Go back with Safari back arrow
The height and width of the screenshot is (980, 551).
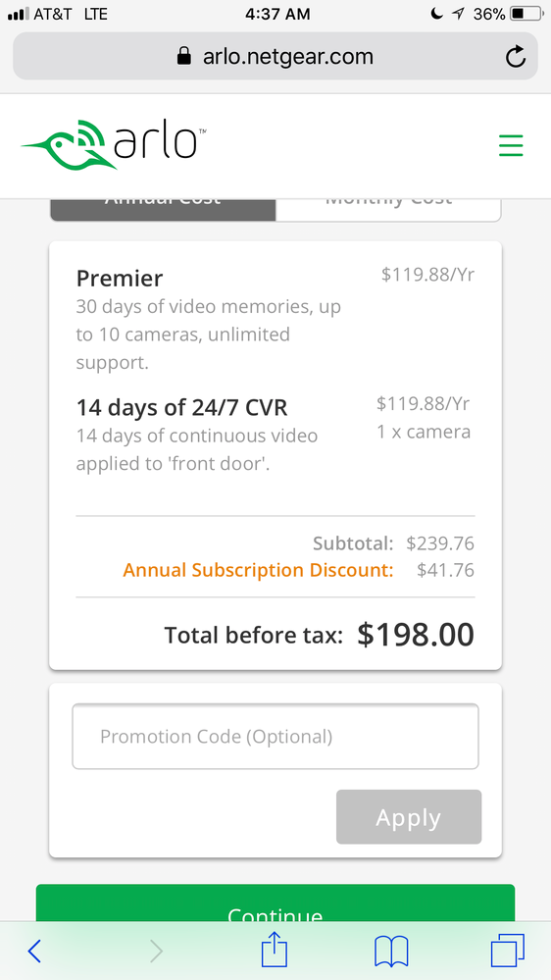tap(34, 951)
